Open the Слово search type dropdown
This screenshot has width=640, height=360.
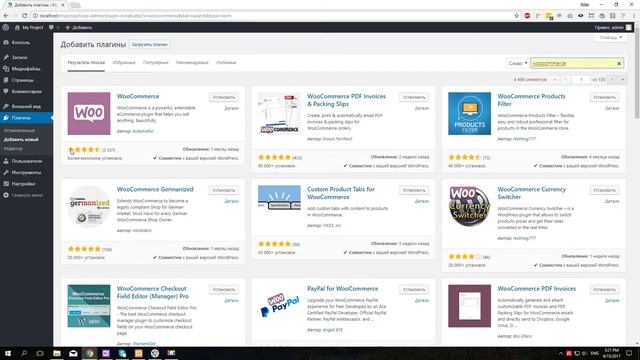(517, 63)
